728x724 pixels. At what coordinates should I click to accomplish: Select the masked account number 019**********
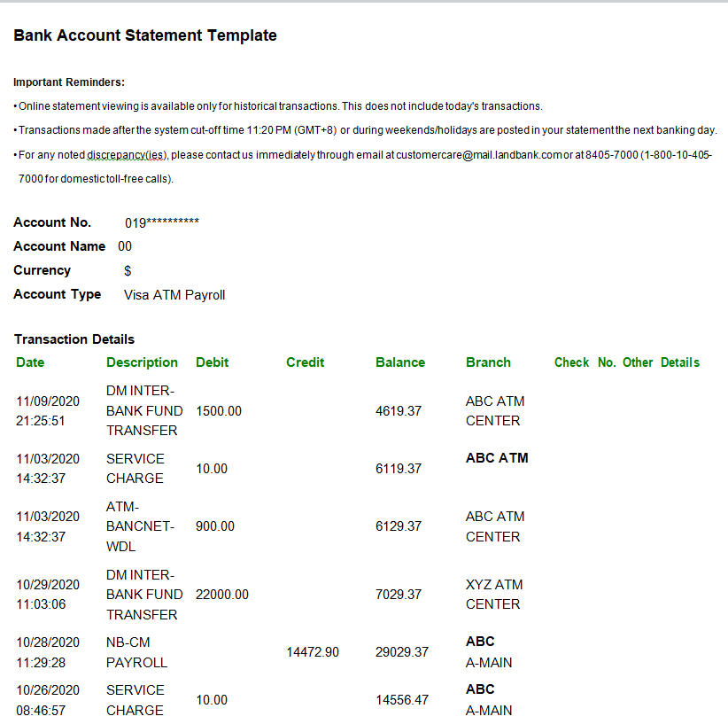click(x=161, y=223)
